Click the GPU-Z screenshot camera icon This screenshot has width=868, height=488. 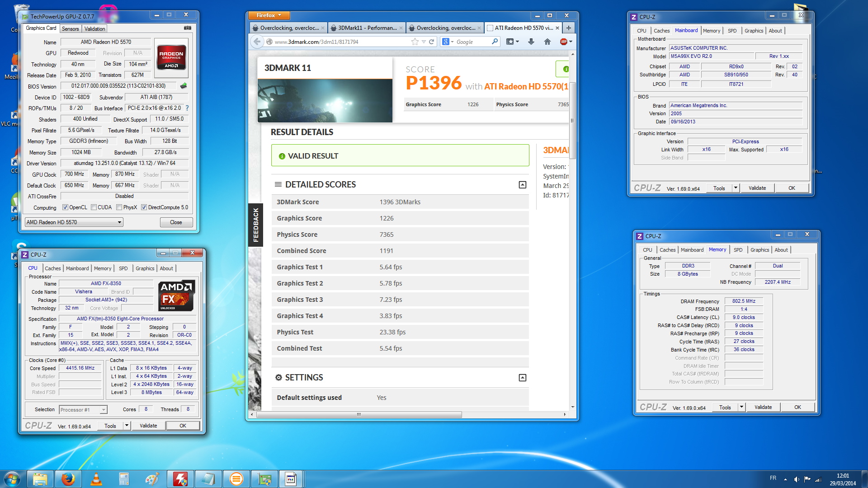coord(188,28)
